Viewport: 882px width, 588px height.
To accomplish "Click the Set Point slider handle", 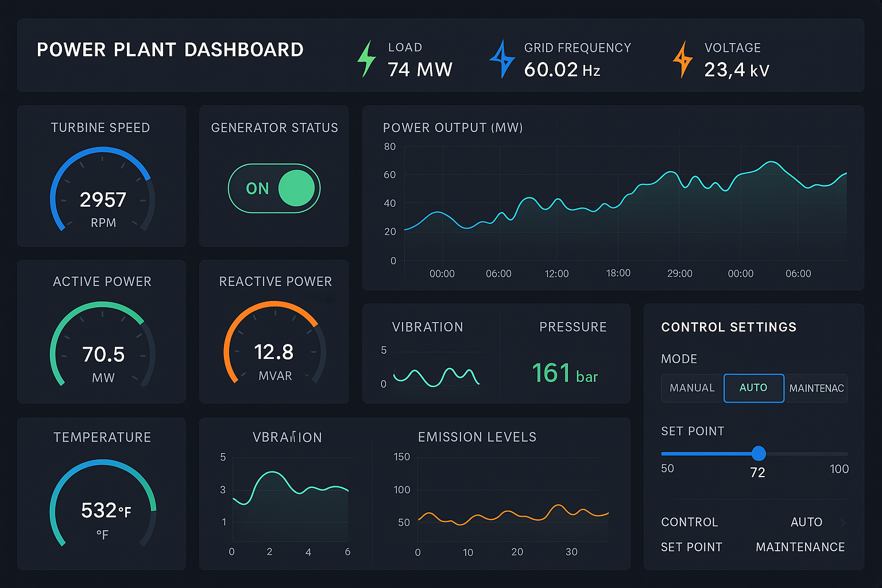I will click(x=759, y=454).
